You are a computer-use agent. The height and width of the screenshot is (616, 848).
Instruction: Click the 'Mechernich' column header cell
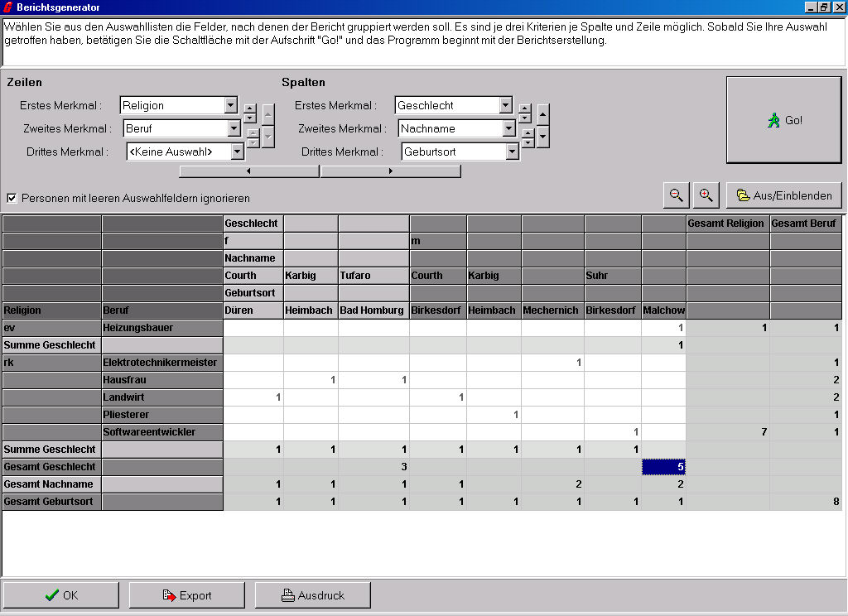pyautogui.click(x=552, y=310)
